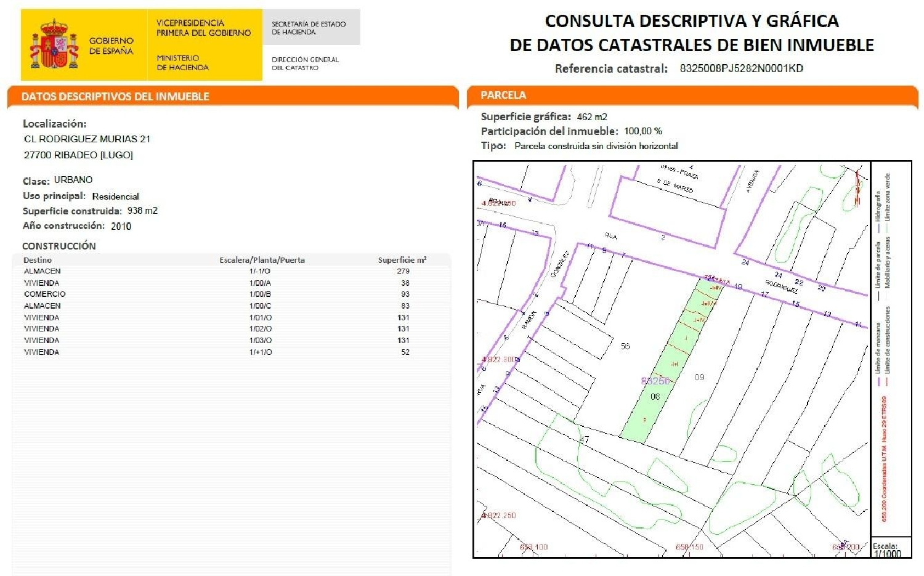This screenshot has height=576, width=924.
Task: Switch to the CONSTRUCCIÓN table section
Action: [x=59, y=246]
